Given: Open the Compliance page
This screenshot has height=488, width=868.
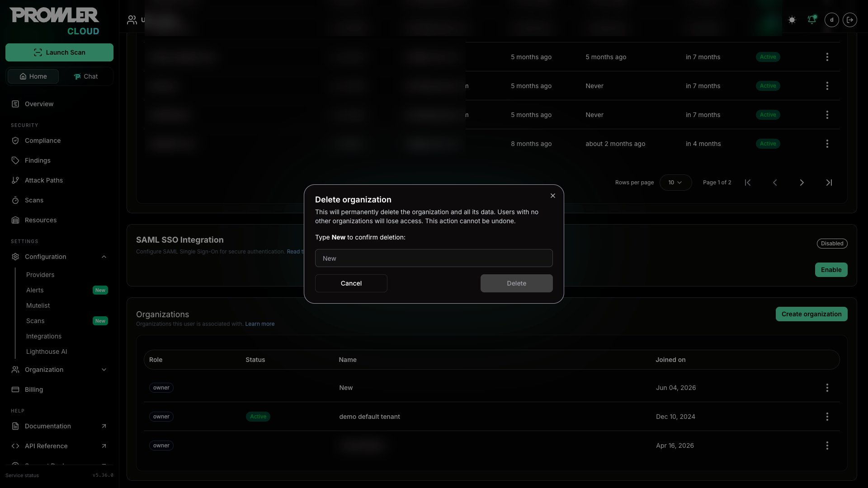Looking at the screenshot, I should (42, 141).
